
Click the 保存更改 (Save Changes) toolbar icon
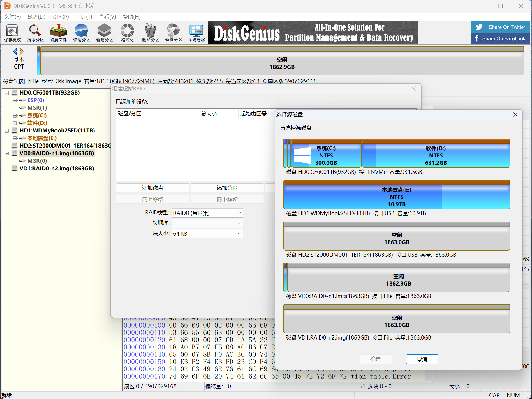point(12,33)
